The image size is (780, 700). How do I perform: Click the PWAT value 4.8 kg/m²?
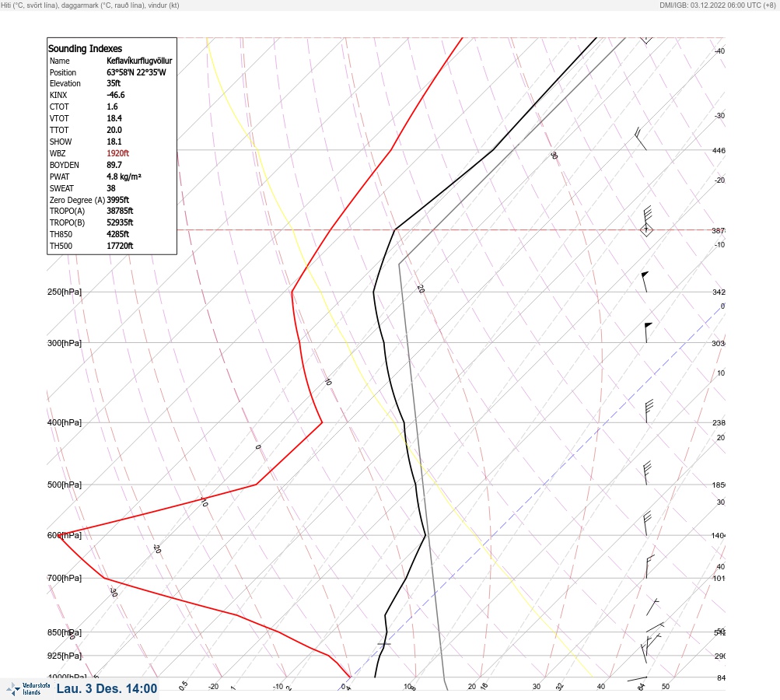[124, 177]
